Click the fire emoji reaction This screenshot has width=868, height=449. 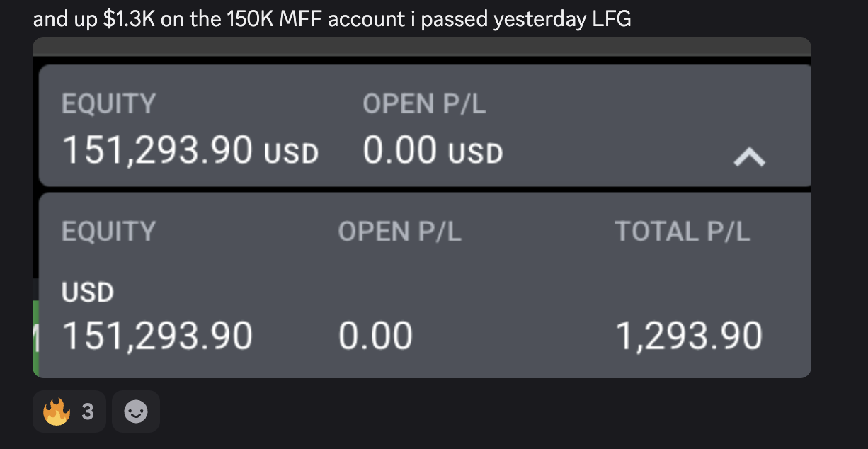pos(57,411)
